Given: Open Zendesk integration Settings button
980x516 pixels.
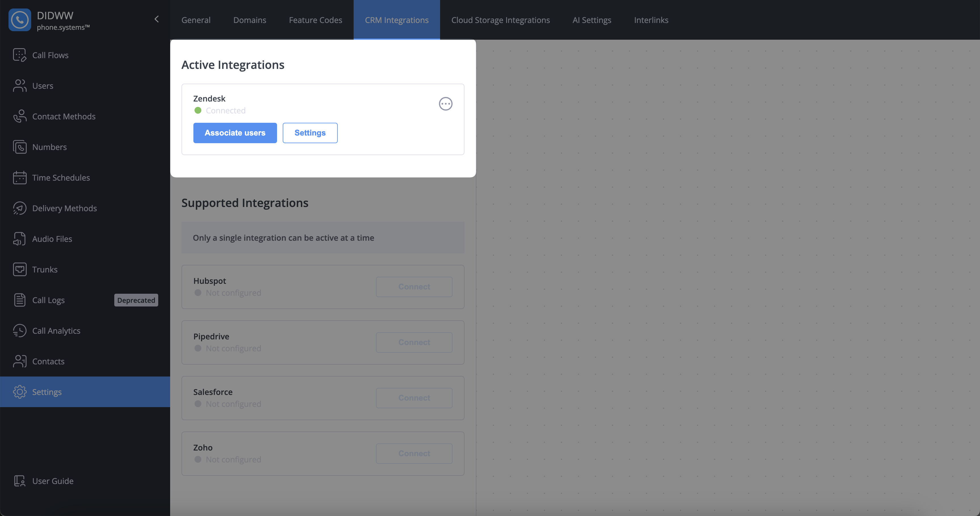Looking at the screenshot, I should click(310, 133).
